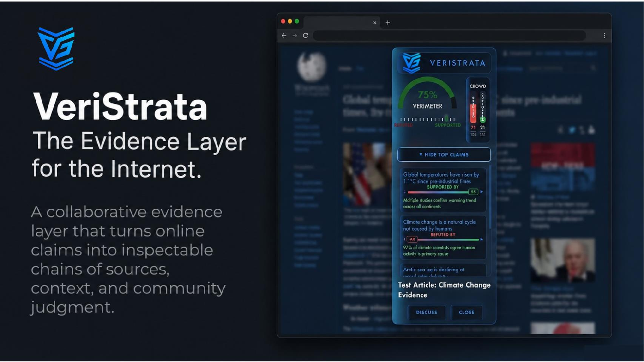Click the green window zoom dot

tap(297, 21)
